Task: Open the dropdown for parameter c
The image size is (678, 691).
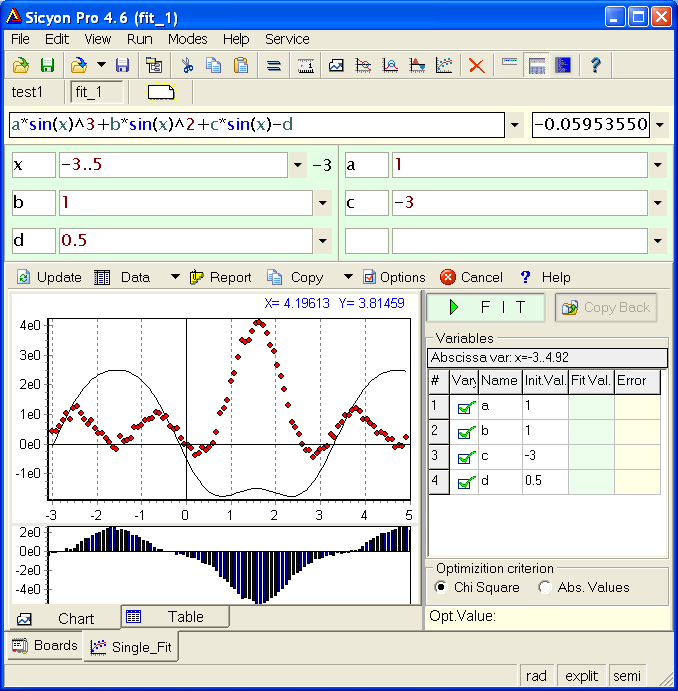Action: pos(657,203)
